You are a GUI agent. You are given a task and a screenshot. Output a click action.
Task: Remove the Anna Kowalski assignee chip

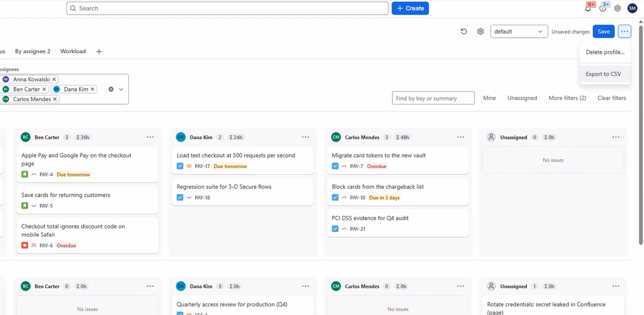(54, 80)
